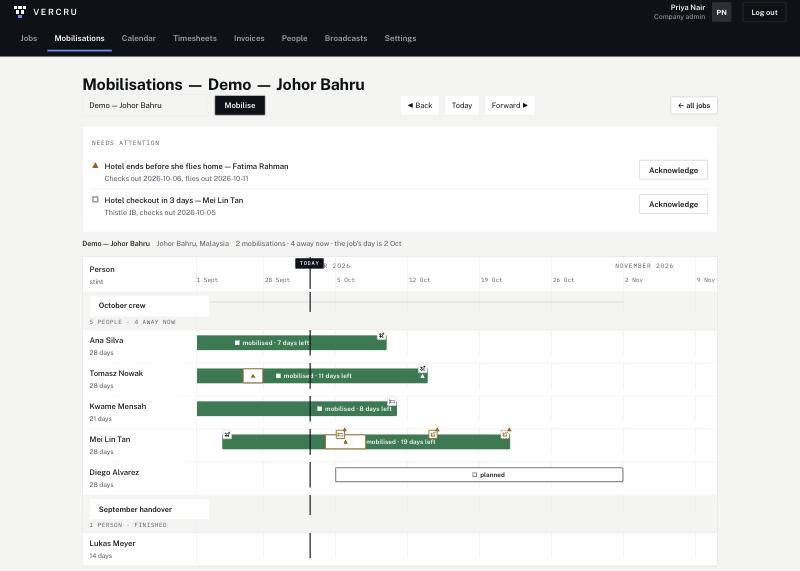This screenshot has height=571, width=800.
Task: Click white warning triangle at Tomasz Nowak's bar end
Action: point(422,377)
